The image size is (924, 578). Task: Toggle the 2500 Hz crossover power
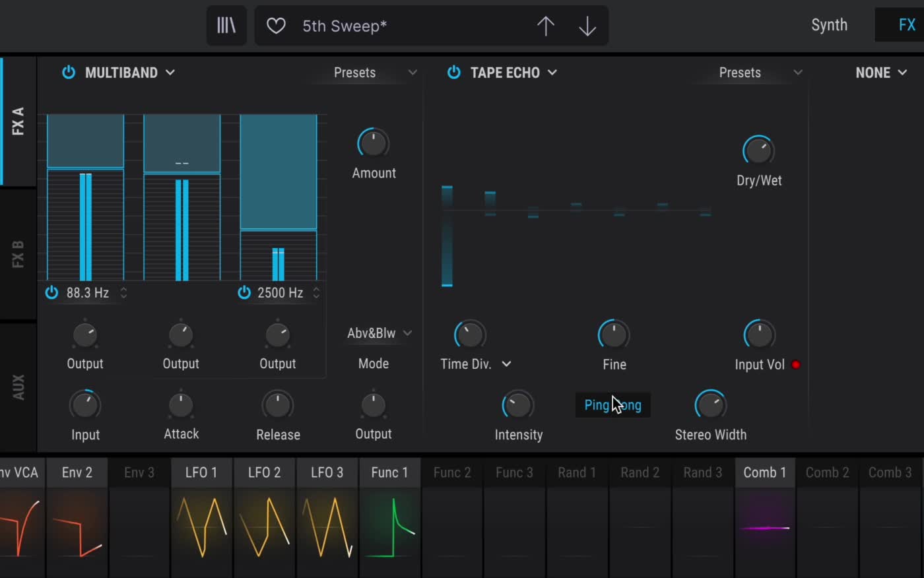244,292
